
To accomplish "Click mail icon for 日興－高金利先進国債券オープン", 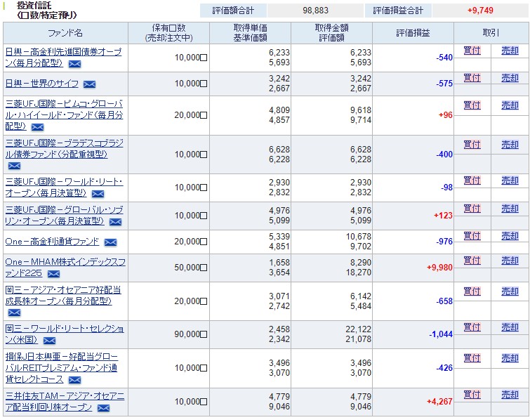I will (74, 64).
